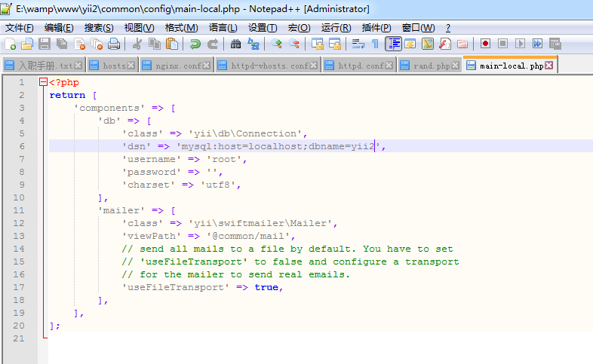Toggle Show All Characters pilcrow icon

point(375,44)
